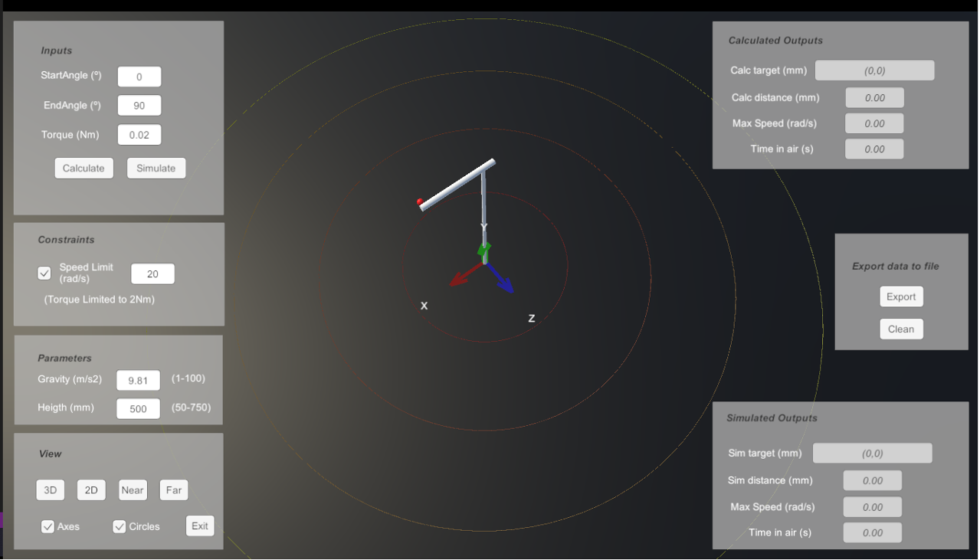Click the Calc target output field
Image resolution: width=980 pixels, height=560 pixels.
[874, 70]
